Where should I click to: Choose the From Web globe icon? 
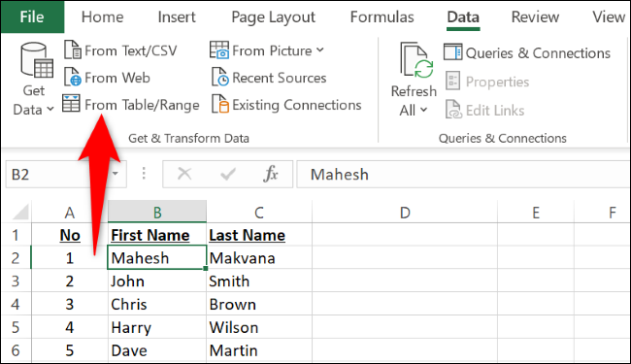[73, 77]
